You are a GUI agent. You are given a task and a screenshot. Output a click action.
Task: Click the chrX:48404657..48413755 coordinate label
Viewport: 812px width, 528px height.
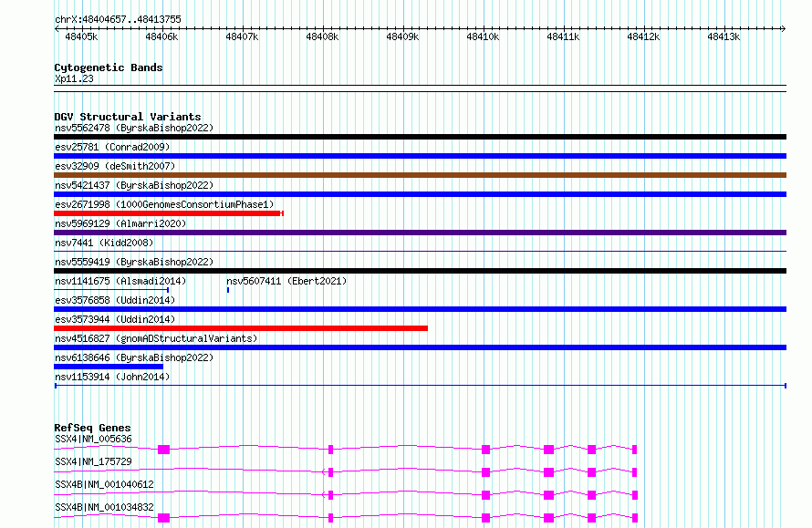point(118,19)
